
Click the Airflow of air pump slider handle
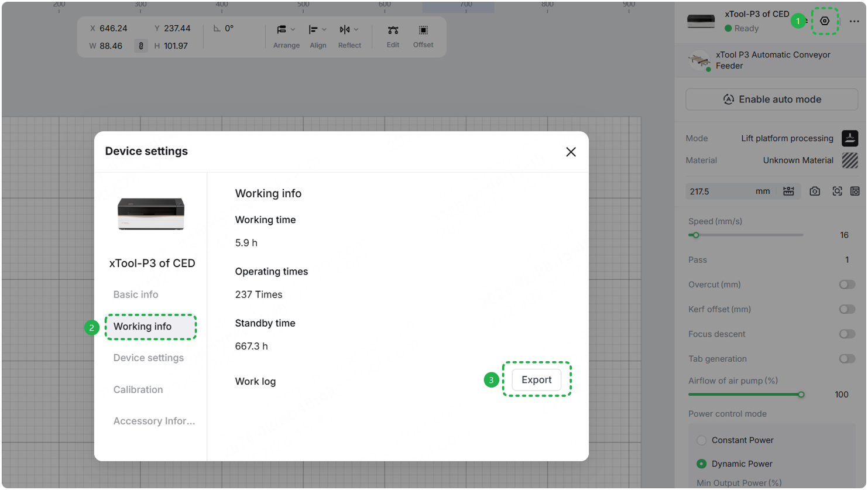801,395
